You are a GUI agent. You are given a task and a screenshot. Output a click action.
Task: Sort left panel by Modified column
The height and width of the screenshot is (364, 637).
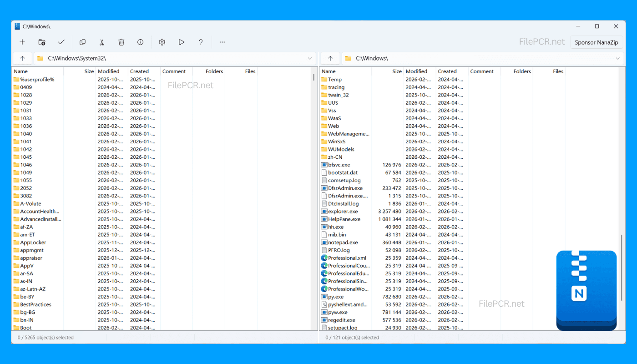coord(112,71)
